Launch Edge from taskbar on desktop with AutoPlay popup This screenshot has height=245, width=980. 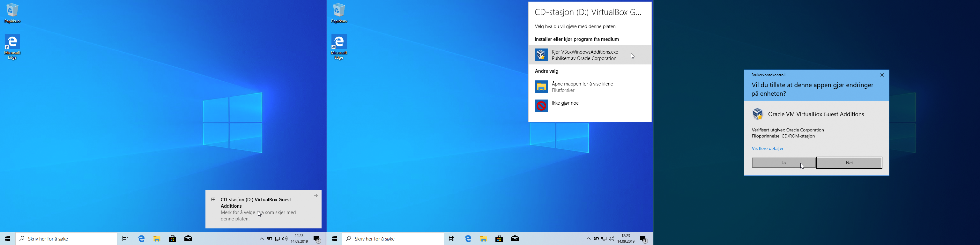click(468, 239)
